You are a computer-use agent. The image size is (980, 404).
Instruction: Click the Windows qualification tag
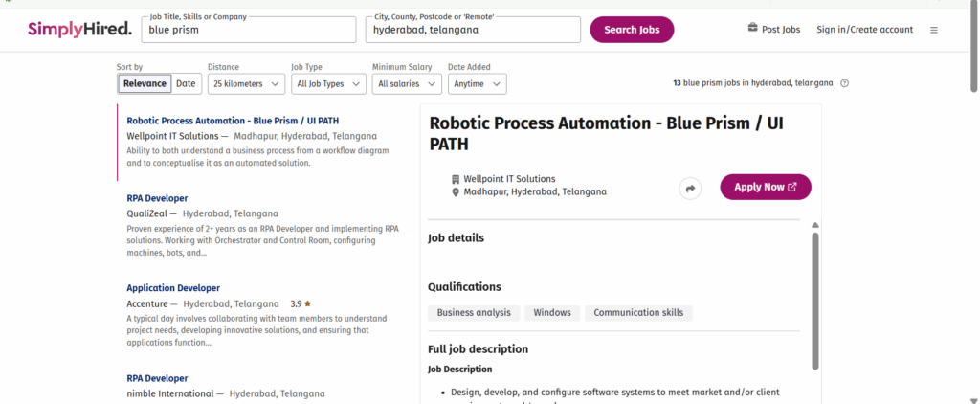(552, 313)
